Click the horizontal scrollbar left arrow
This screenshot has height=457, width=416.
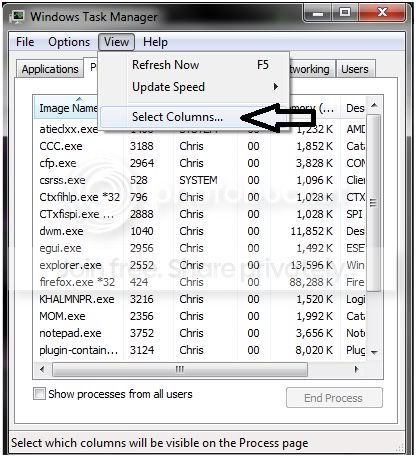point(42,369)
